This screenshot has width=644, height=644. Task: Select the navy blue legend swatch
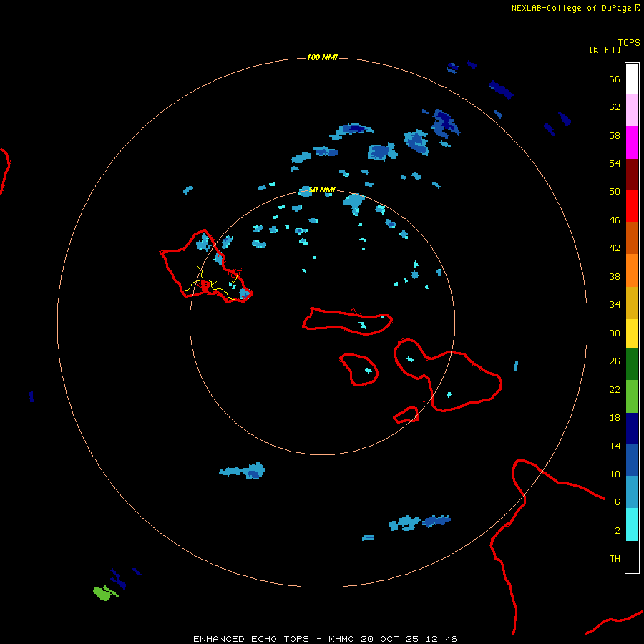click(x=632, y=429)
